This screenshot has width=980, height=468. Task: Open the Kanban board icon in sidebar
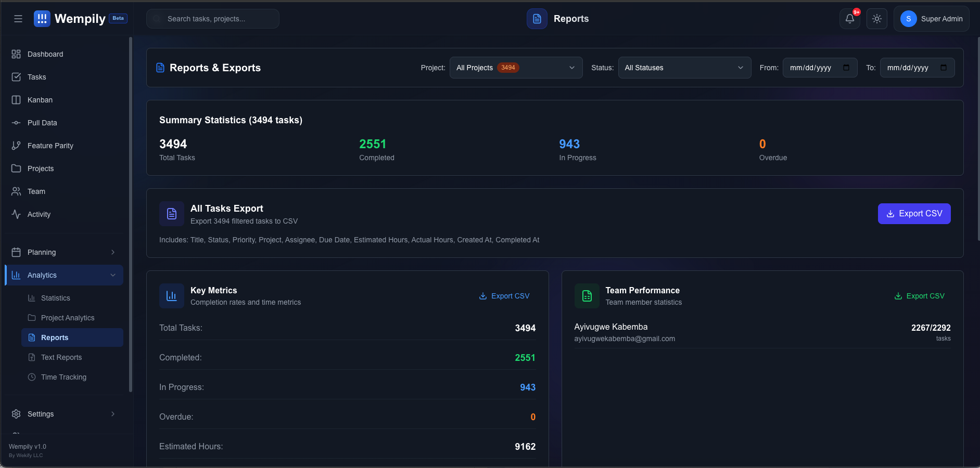16,100
